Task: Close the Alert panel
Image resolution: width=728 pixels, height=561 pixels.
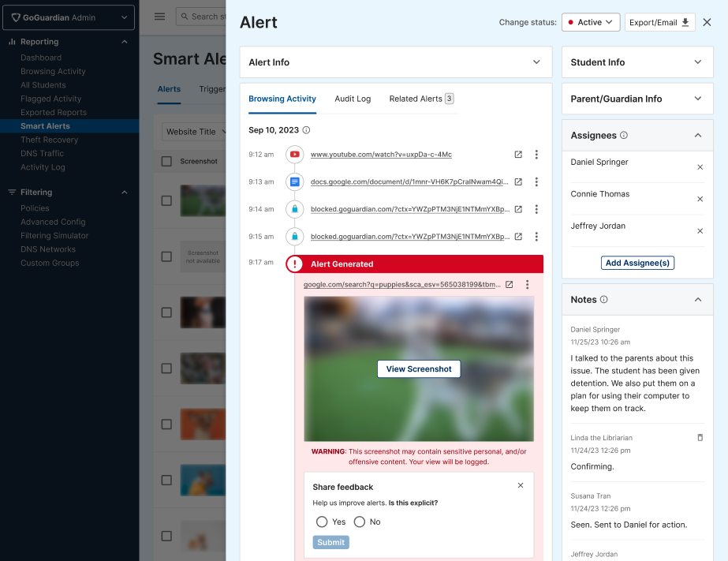Action: click(x=707, y=22)
